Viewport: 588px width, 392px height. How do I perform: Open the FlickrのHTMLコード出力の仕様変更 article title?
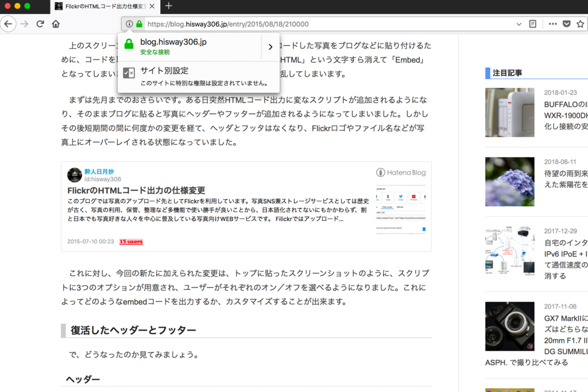pyautogui.click(x=136, y=191)
